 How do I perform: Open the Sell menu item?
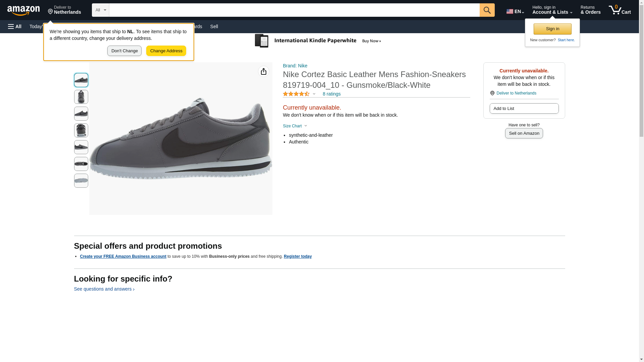point(214,26)
